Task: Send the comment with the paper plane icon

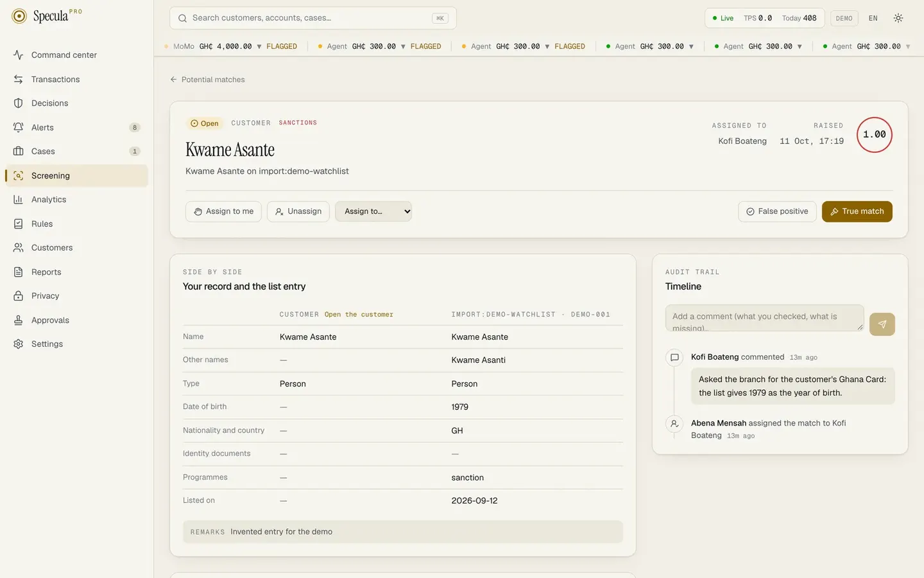Action: (882, 324)
